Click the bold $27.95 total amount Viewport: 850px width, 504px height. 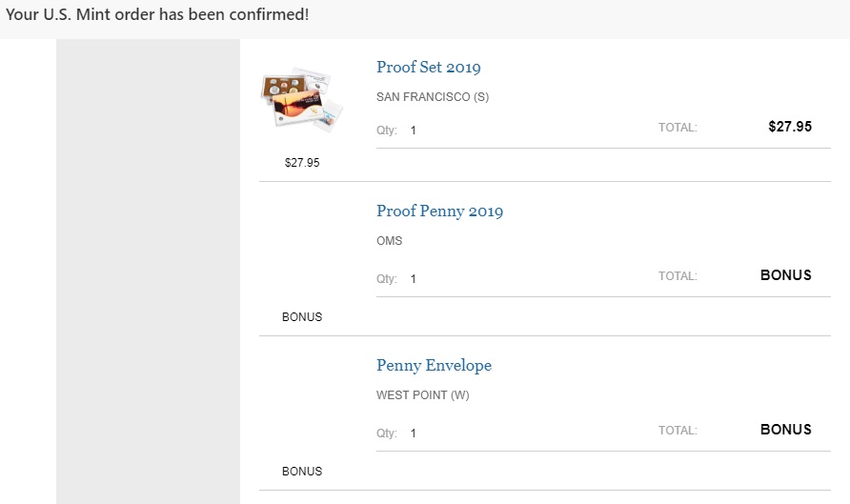pos(789,127)
